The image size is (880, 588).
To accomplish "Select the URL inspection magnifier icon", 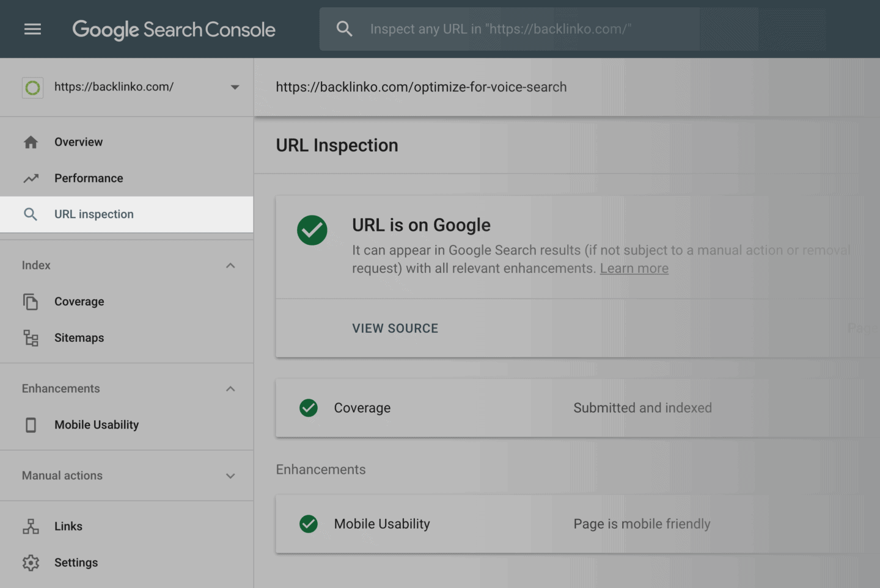I will pos(31,214).
